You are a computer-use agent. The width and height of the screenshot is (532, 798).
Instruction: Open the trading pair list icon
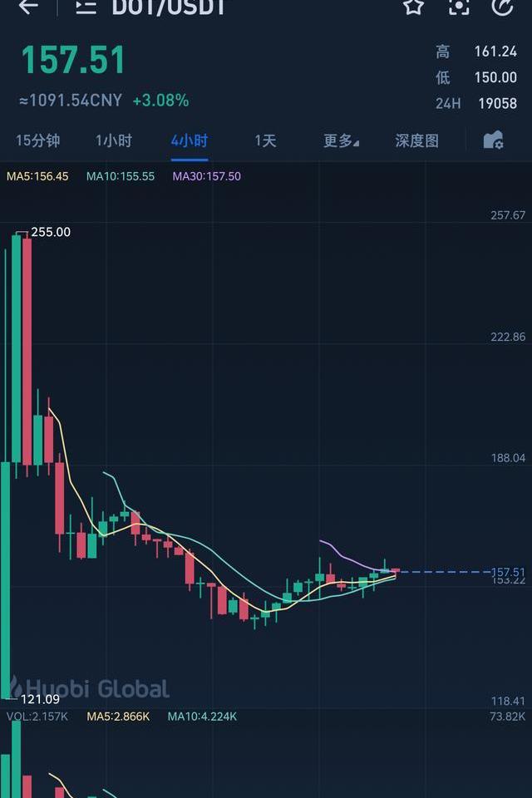pos(86,6)
